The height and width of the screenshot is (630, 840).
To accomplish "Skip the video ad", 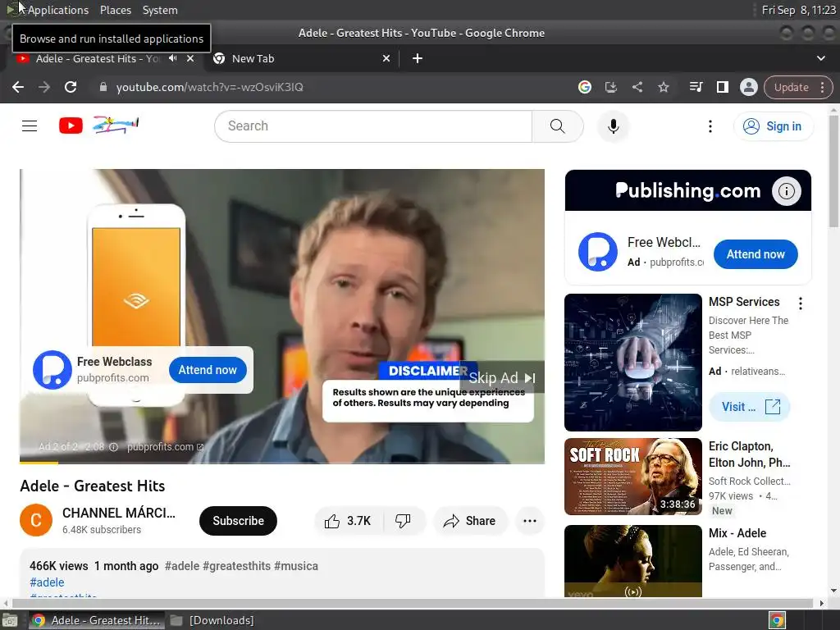I will coord(502,377).
